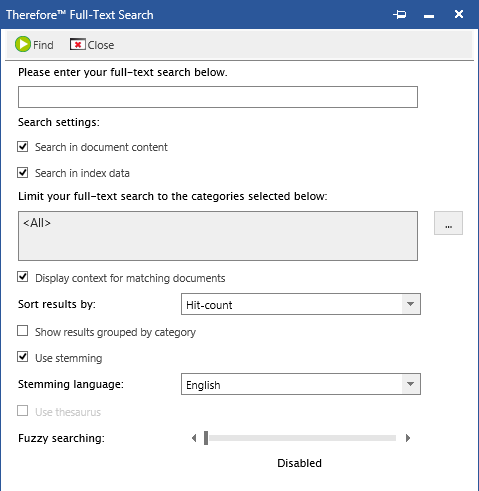479x491 pixels.
Task: Click the Sort results by: label
Action: tap(57, 304)
